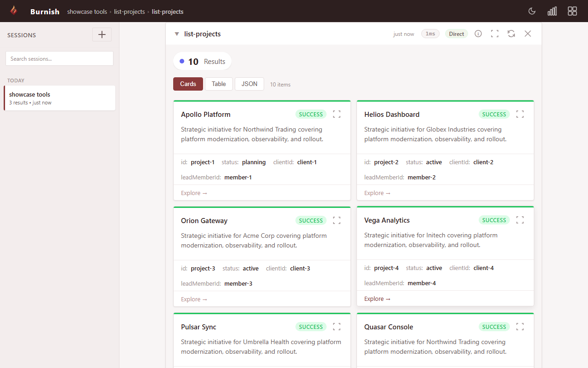Click SUCCESS badge on Orion Gateway
588x368 pixels.
point(311,220)
